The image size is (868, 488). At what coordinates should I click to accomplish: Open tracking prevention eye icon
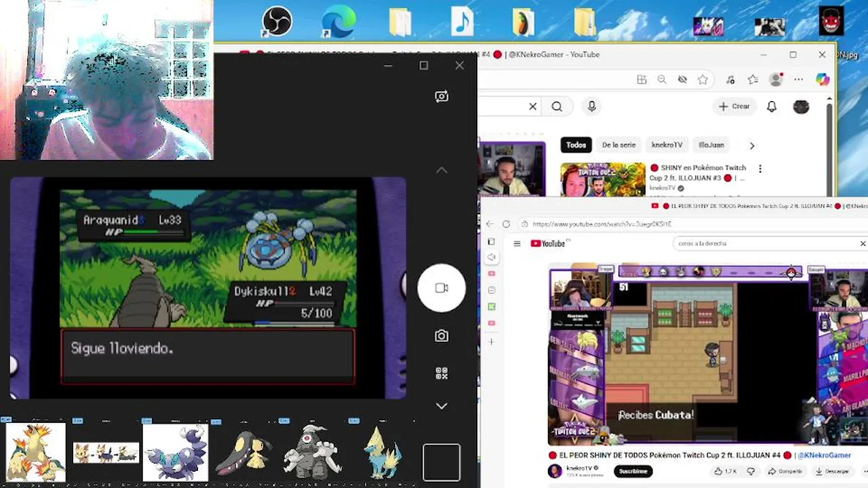[x=683, y=79]
